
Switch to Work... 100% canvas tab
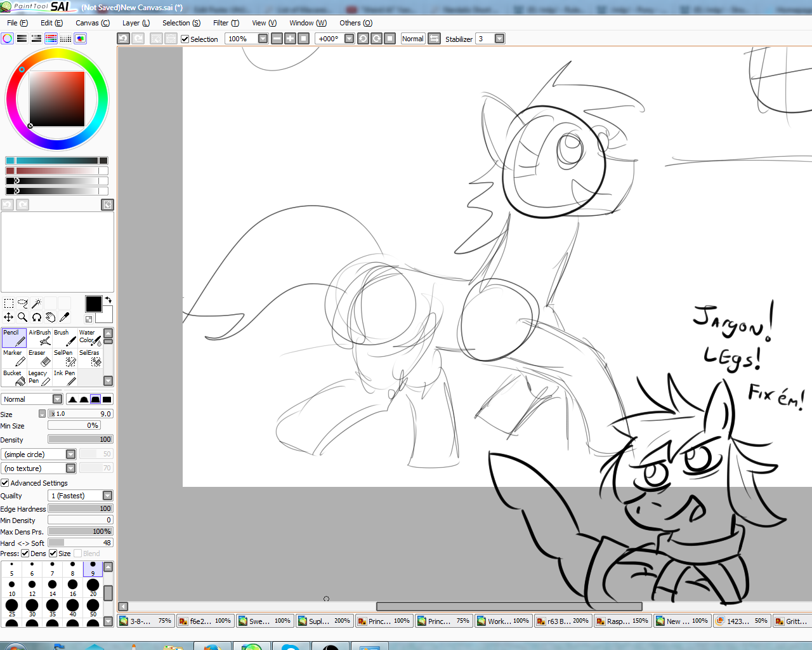pyautogui.click(x=502, y=621)
